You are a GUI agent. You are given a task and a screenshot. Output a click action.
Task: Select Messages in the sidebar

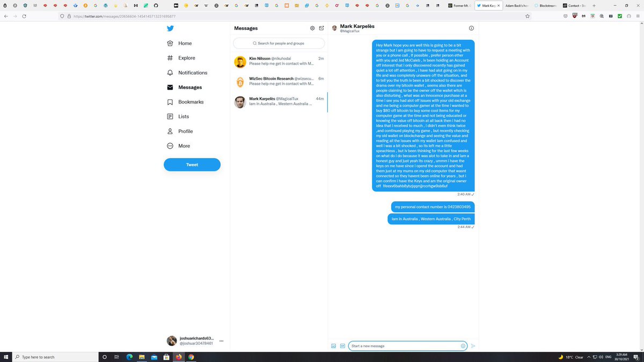coord(184,87)
